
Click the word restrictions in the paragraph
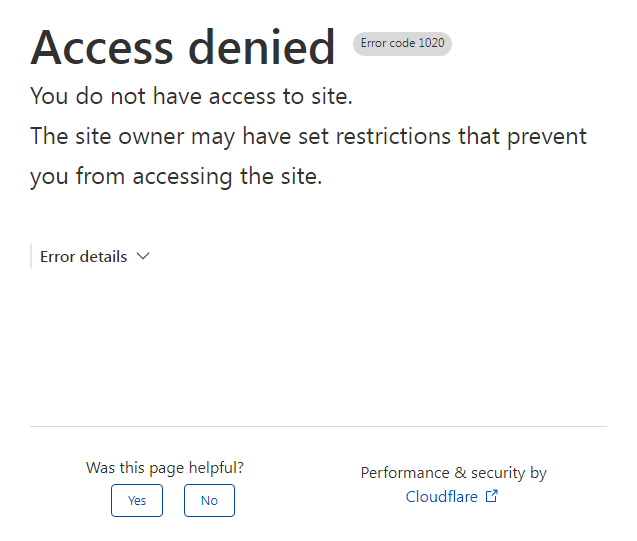393,136
